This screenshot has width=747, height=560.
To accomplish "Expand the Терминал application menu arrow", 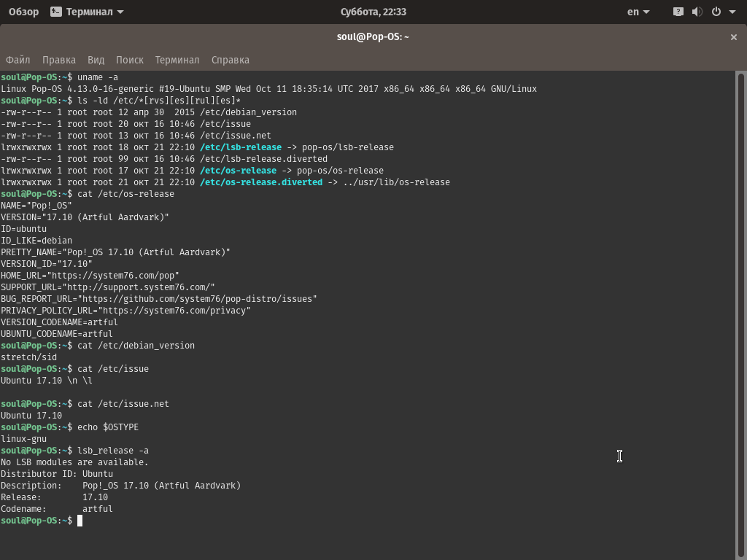I will pyautogui.click(x=120, y=12).
